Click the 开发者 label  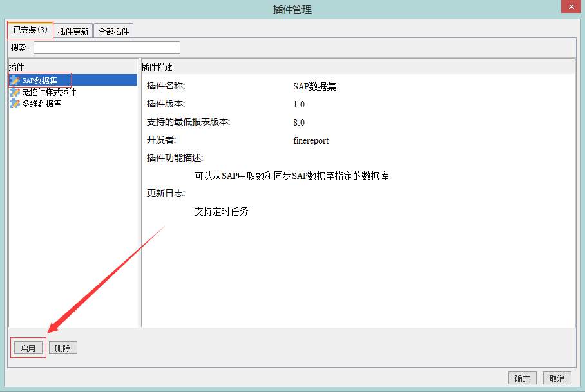[161, 140]
